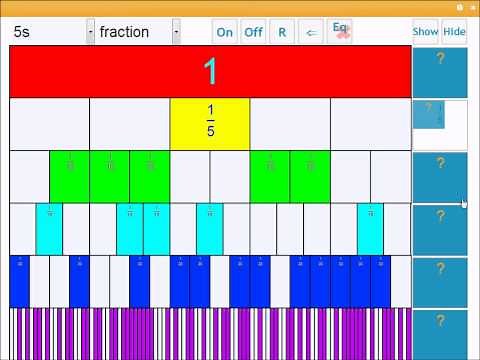Toggle the last green tenth cell
This screenshot has width=480, height=360.
point(310,177)
